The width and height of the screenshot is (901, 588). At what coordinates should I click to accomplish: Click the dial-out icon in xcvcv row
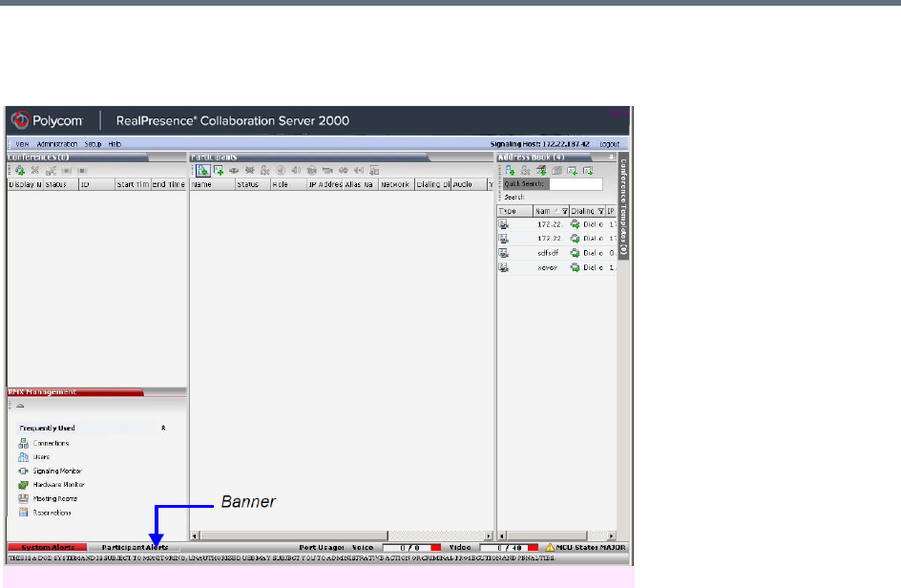point(575,267)
